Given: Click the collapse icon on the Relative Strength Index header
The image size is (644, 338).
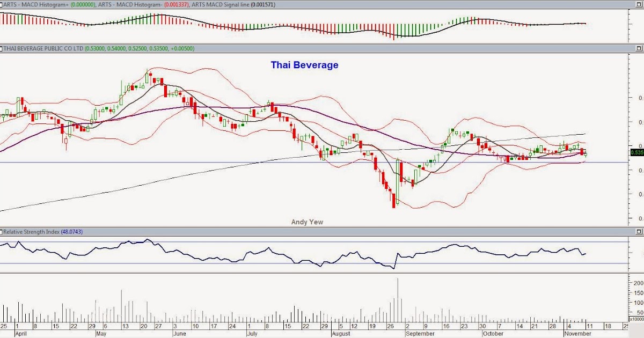Looking at the screenshot, I should click(x=3, y=231).
